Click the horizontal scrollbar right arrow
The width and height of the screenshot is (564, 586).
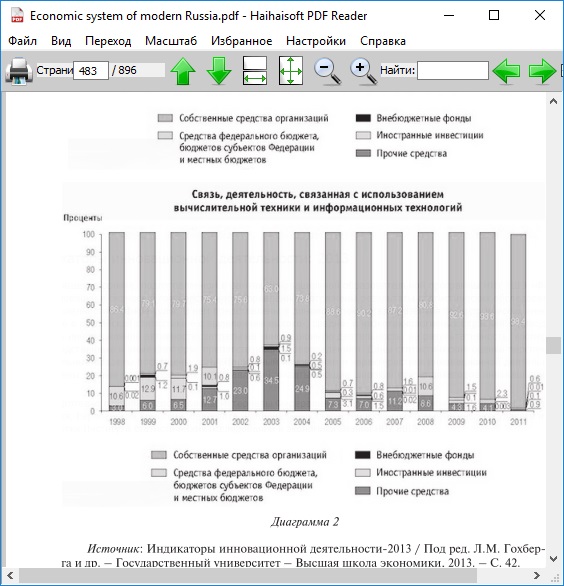point(537,575)
